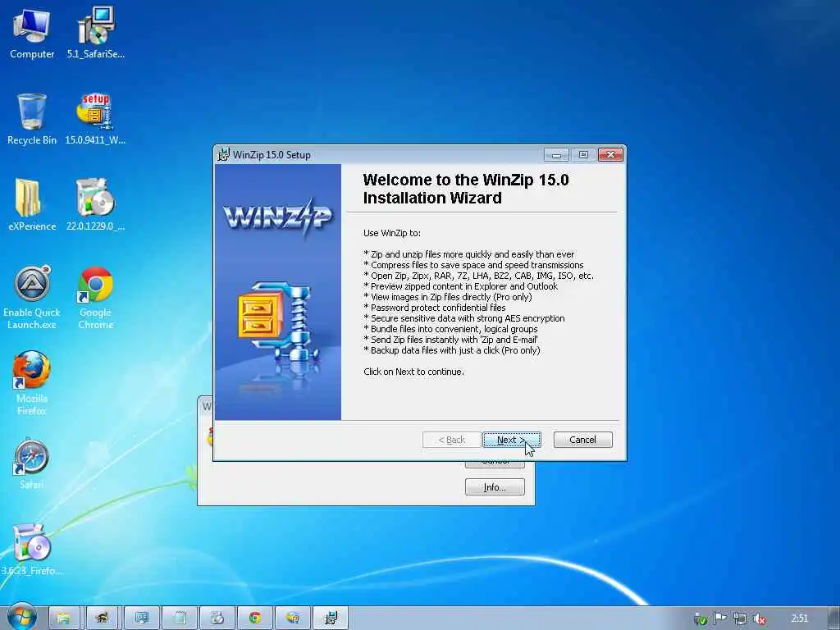This screenshot has width=840, height=630.
Task: Click 'Open Zip, Zipx, RAR, 7Z' line
Action: pos(478,276)
